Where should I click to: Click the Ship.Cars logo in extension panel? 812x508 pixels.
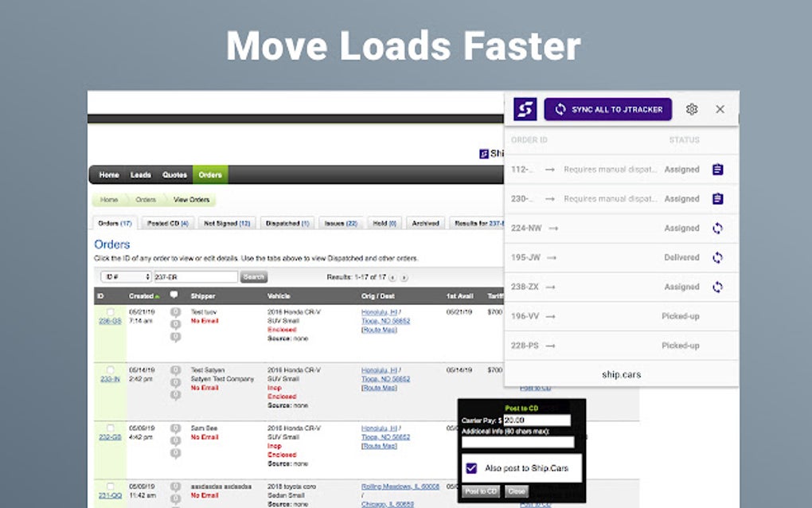pos(525,109)
